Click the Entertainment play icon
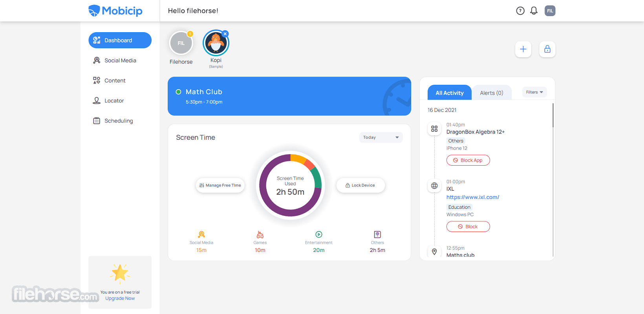The image size is (644, 314). [x=319, y=234]
